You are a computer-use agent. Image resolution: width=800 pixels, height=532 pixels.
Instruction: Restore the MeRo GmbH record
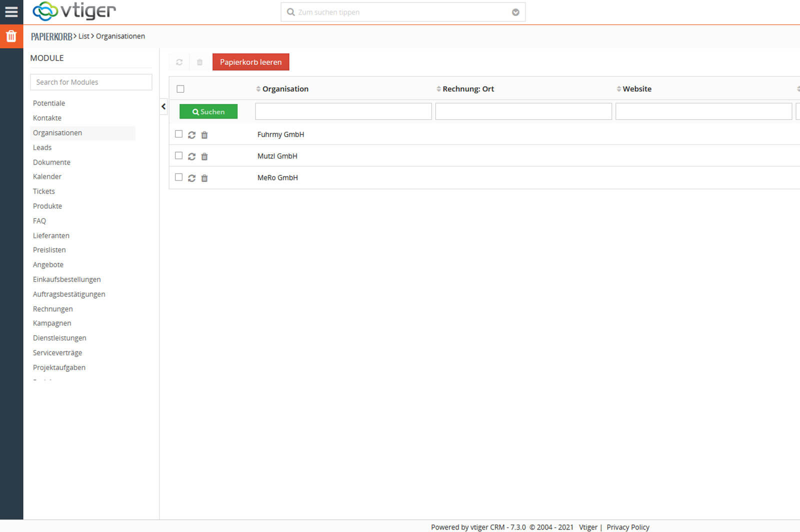tap(191, 178)
